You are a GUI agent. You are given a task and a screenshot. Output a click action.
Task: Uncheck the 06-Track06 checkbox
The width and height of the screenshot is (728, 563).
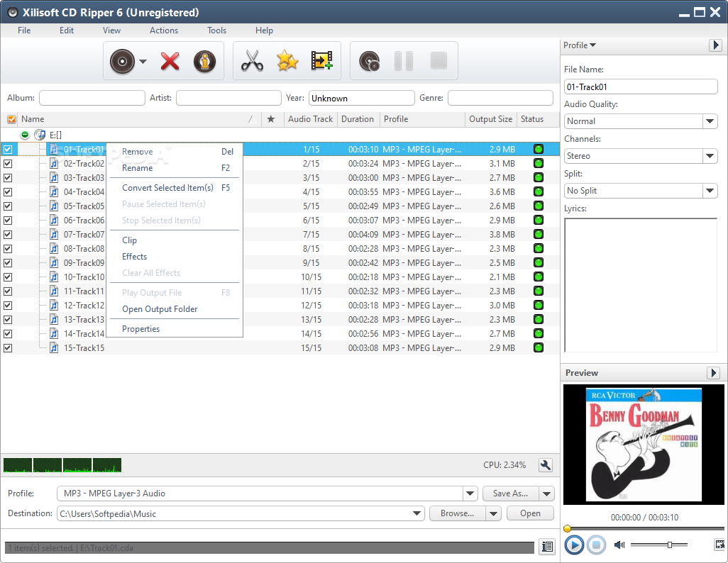(8, 221)
